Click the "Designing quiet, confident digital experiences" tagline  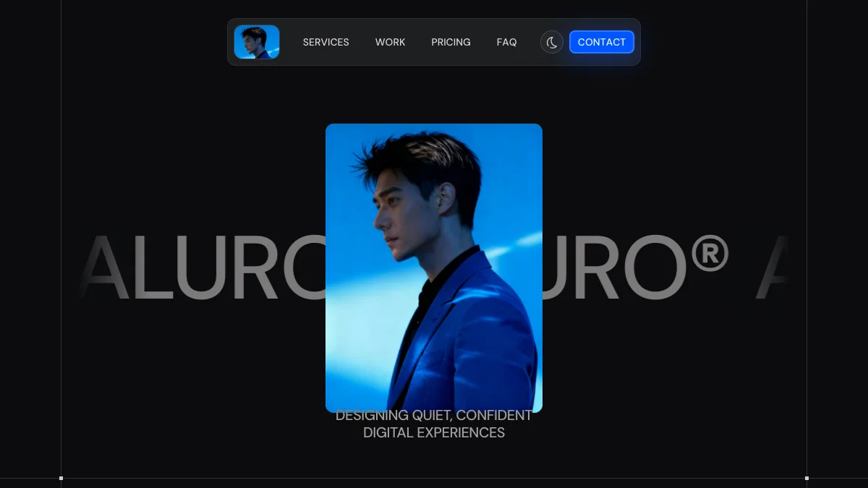click(x=434, y=424)
